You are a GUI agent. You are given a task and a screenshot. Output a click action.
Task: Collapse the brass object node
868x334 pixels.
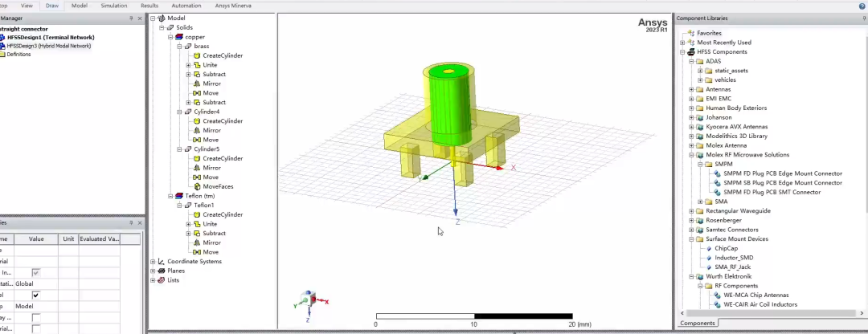179,47
